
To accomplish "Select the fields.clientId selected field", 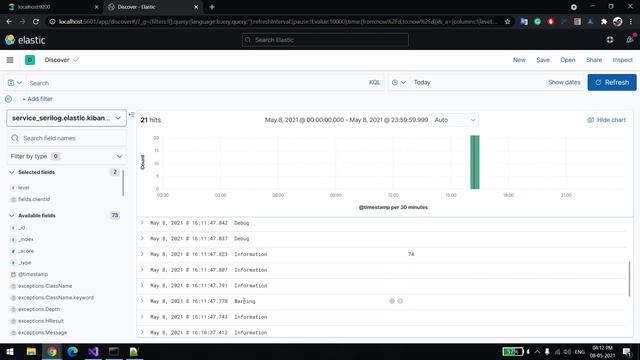I will tap(34, 199).
